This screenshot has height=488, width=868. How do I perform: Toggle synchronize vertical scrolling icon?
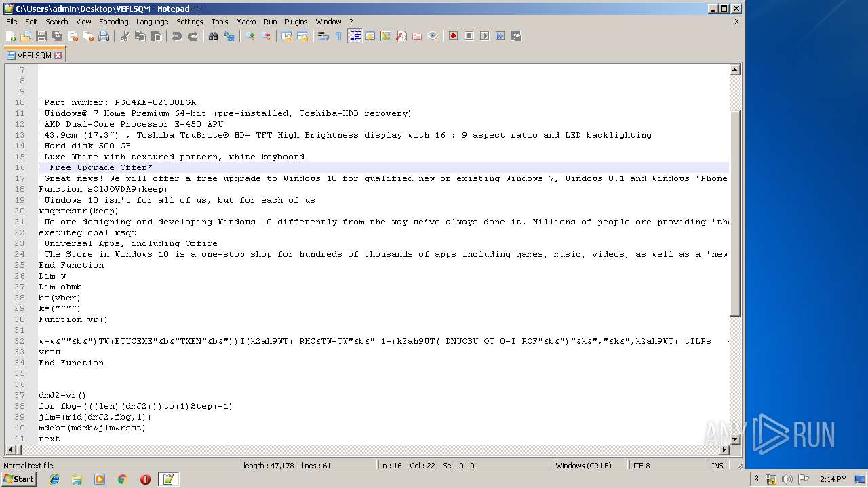287,36
